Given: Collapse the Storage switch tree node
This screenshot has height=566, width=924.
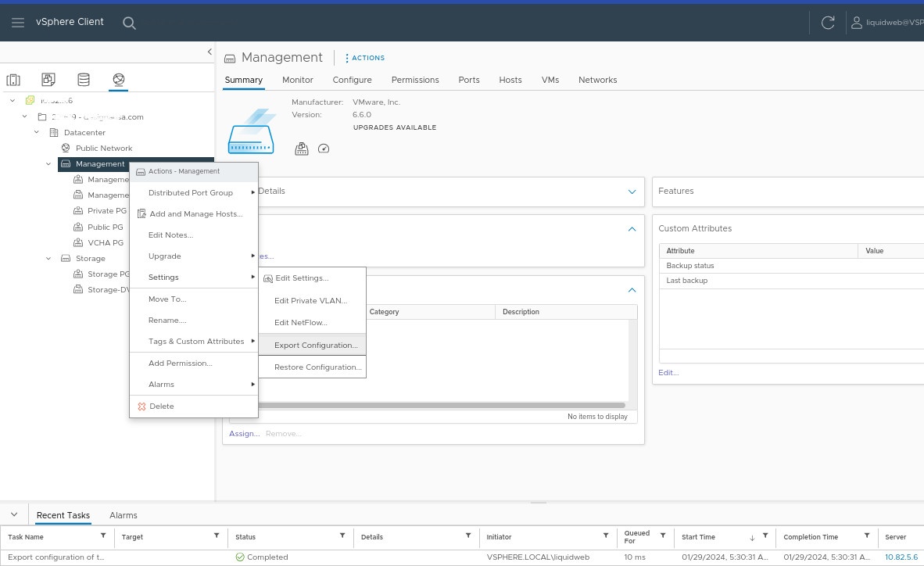Looking at the screenshot, I should click(48, 259).
